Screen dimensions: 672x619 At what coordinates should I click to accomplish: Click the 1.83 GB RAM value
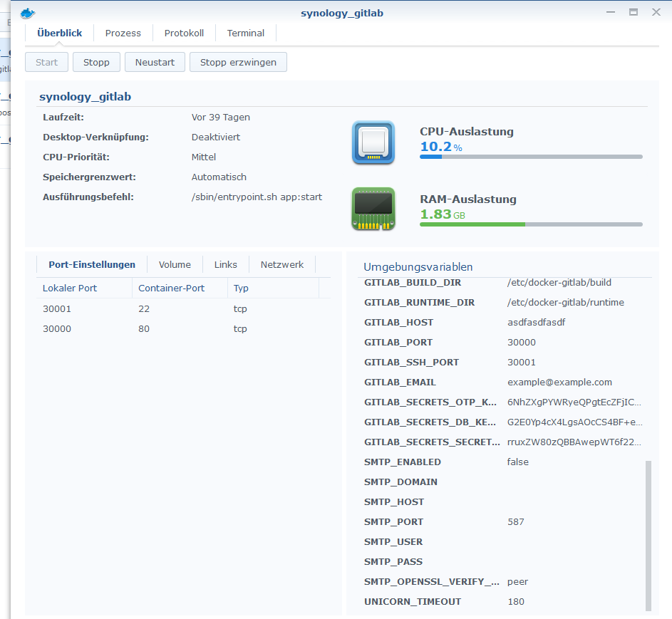[x=443, y=214]
